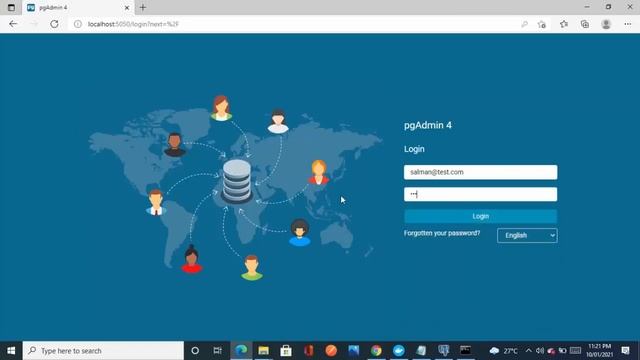The width and height of the screenshot is (640, 360).
Task: Switch to Microsoft Edge on taskbar
Action: pyautogui.click(x=241, y=351)
